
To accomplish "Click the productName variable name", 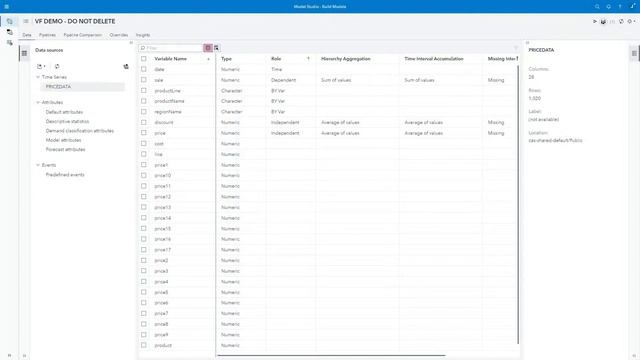I will 169,101.
